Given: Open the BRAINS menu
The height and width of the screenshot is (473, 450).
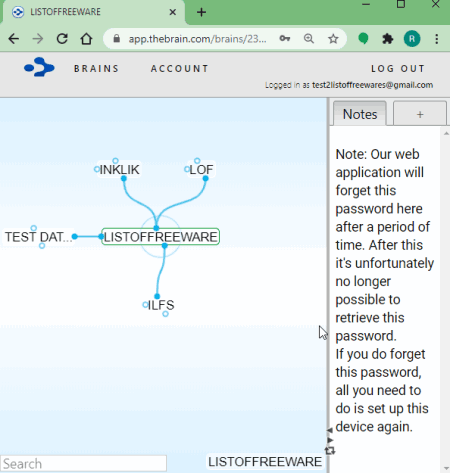Looking at the screenshot, I should coord(97,69).
